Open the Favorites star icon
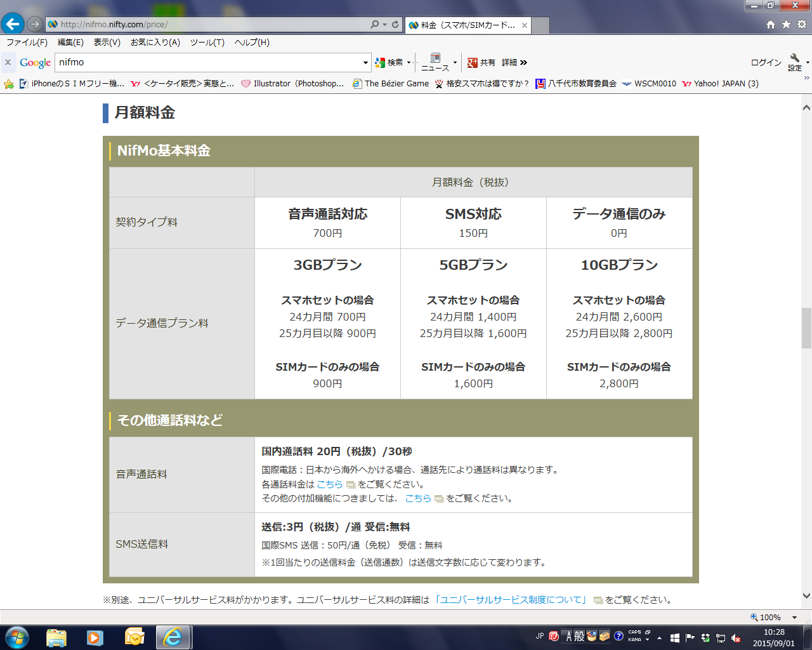Screen dimensions: 812x650 click(x=786, y=24)
